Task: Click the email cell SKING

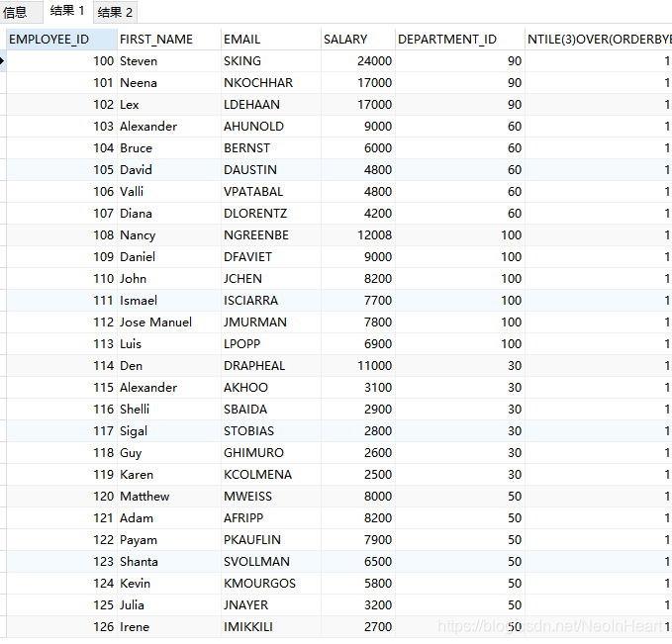Action: [270, 61]
